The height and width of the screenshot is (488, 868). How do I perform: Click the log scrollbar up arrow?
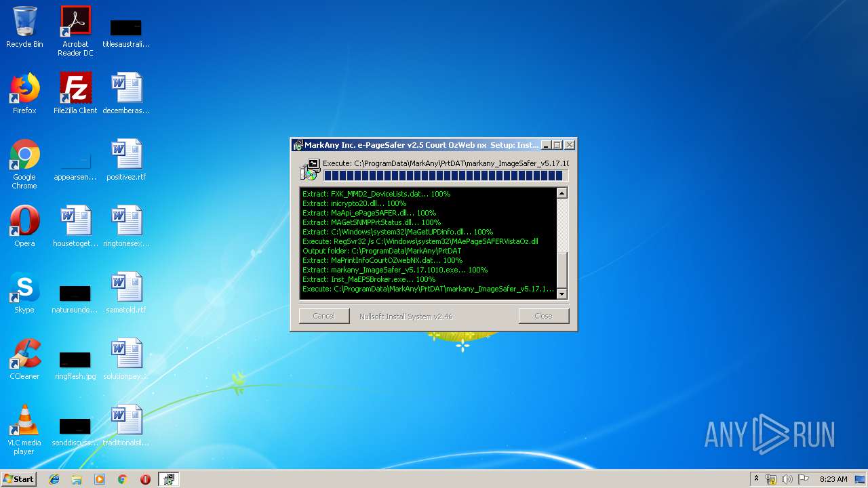[x=561, y=193]
